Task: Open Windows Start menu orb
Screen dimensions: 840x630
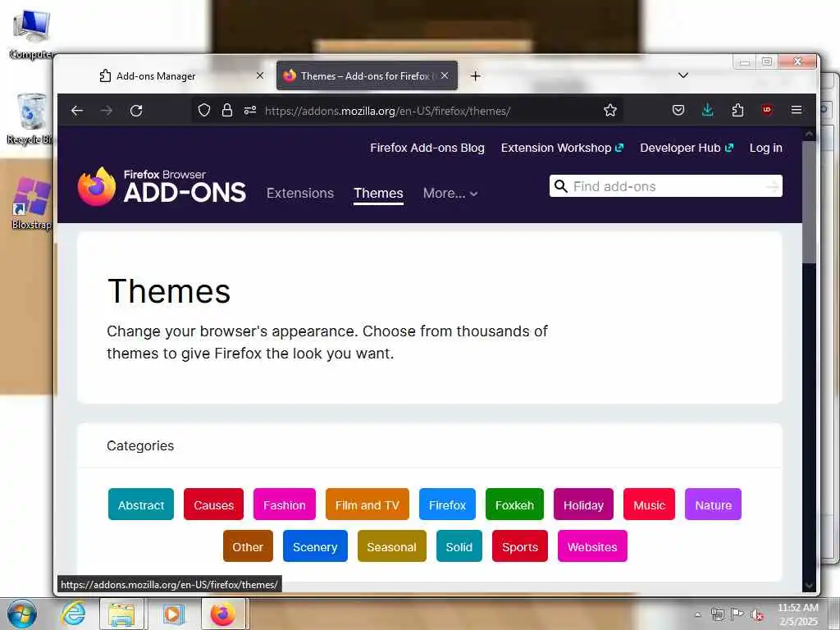Action: coord(21,614)
